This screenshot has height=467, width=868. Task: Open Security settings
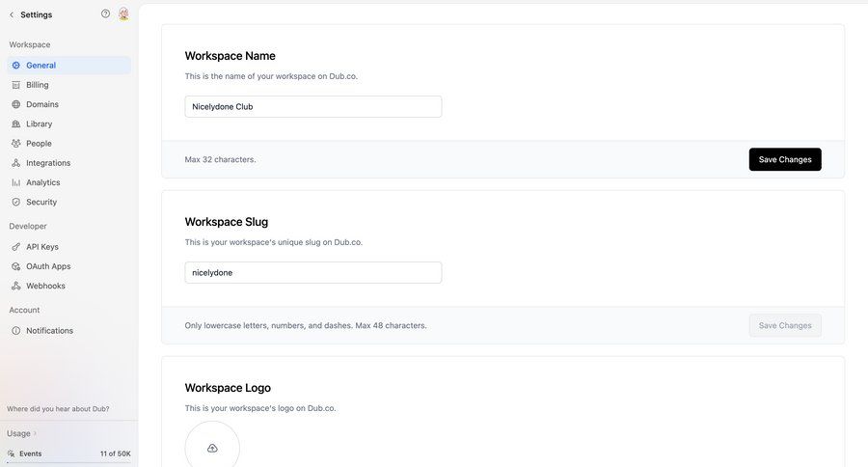(x=69, y=203)
